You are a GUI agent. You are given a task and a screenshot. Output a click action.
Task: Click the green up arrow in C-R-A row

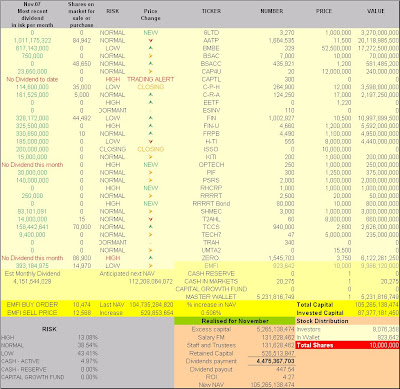coord(151,95)
